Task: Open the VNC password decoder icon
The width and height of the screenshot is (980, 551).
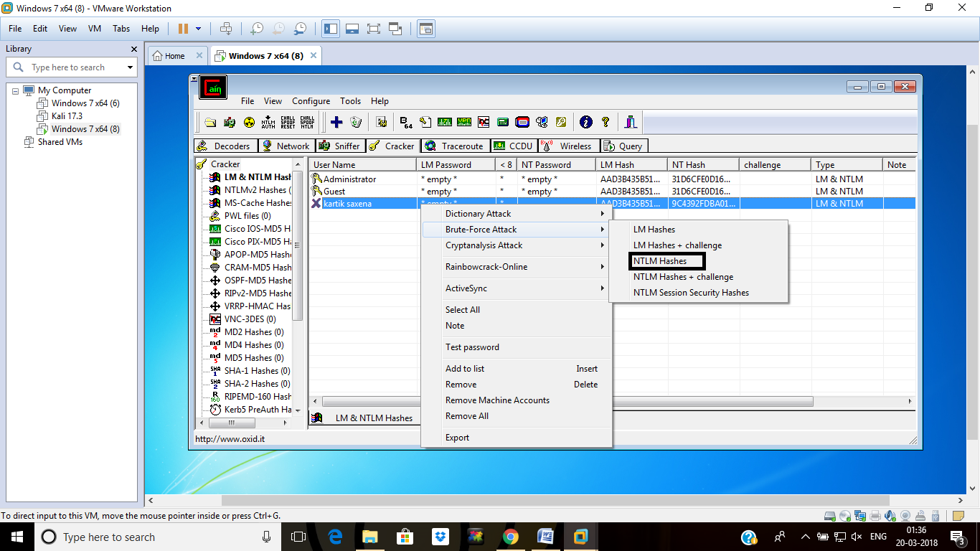Action: click(x=484, y=122)
